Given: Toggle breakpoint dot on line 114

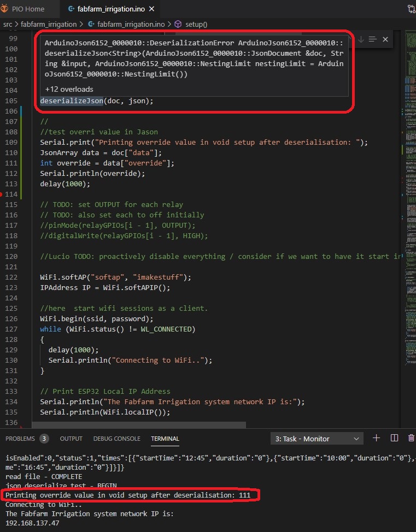Looking at the screenshot, I should coord(1,194).
